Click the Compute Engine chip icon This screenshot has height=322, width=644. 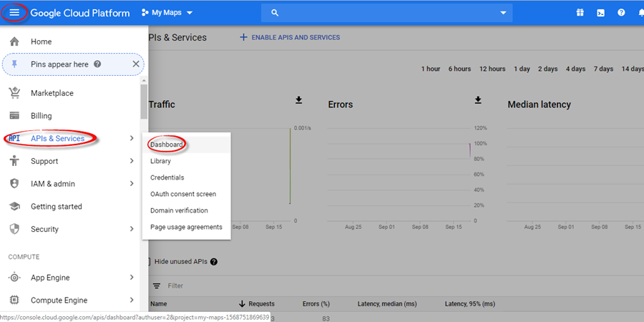14,301
